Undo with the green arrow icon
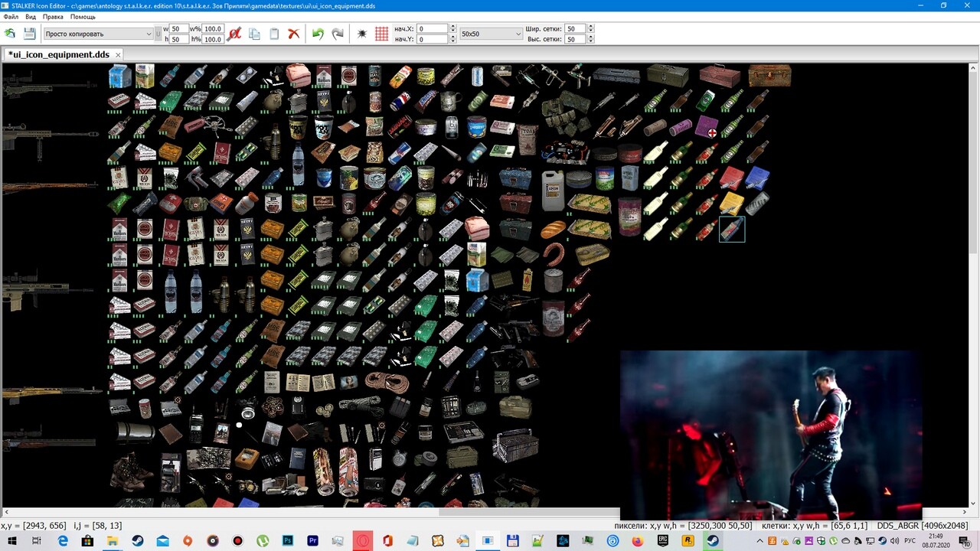 pyautogui.click(x=318, y=34)
